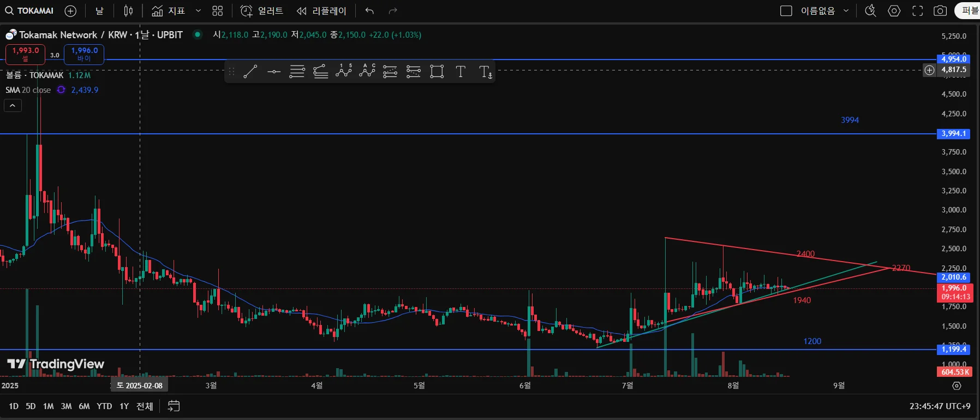Select the 3M time range
The image size is (980, 420).
66,406
